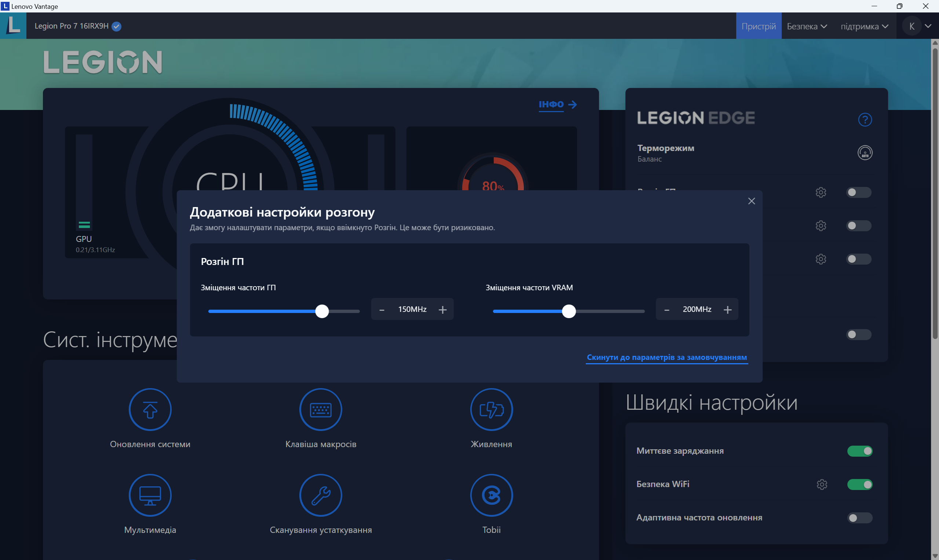Toggle the second Legion Edge switch

[858, 226]
